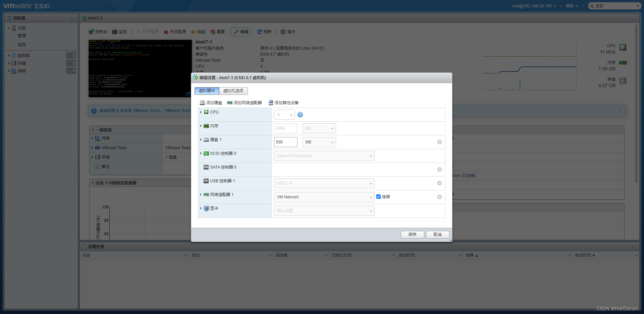This screenshot has height=314, width=644.
Task: Click add hard disk (添加硬盘) icon
Action: [202, 103]
